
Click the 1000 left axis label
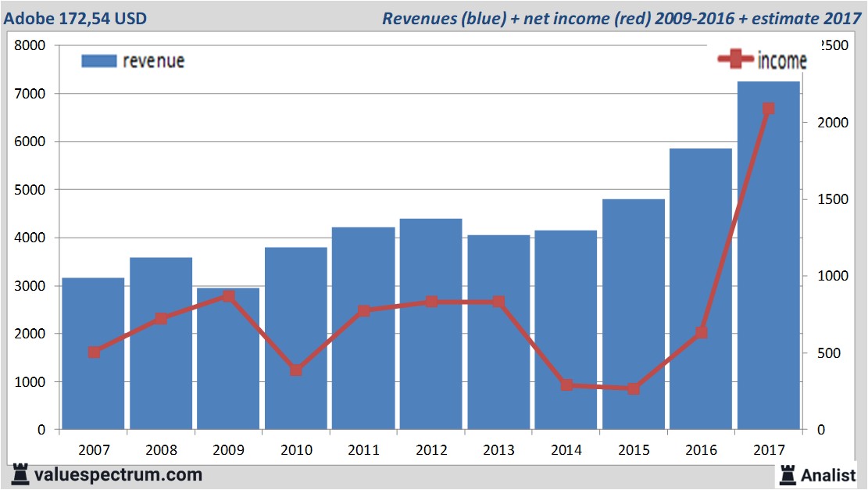point(30,382)
